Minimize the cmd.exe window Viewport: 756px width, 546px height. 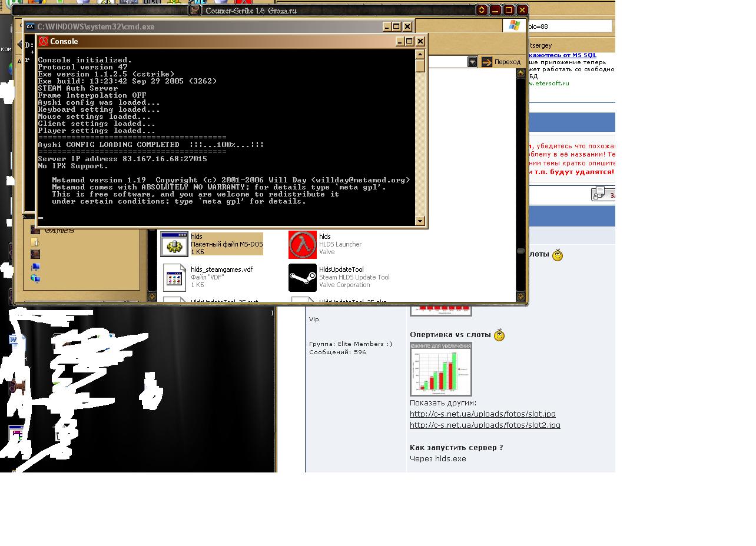point(387,26)
